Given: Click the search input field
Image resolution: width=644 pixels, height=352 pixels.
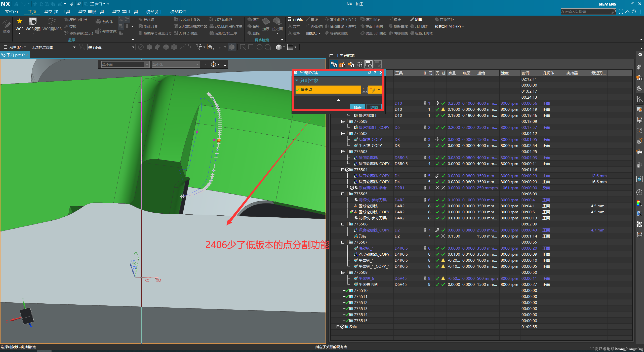Looking at the screenshot, I should (586, 12).
